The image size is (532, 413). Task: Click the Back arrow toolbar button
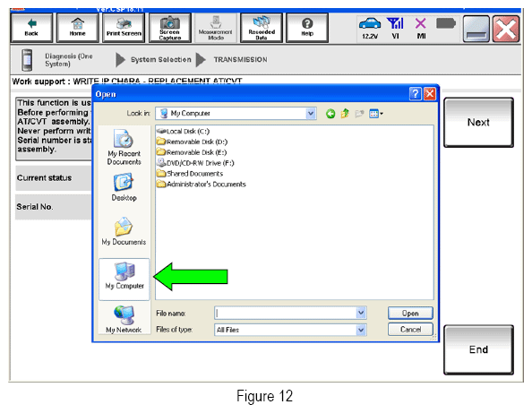tap(31, 28)
